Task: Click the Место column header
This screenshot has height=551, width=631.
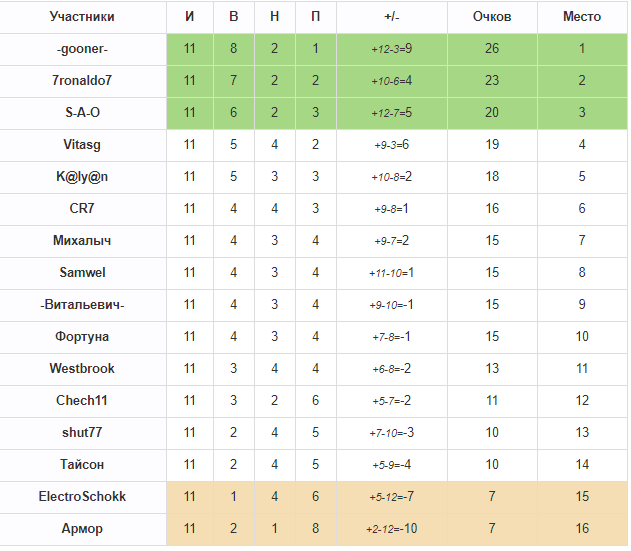Action: (582, 17)
